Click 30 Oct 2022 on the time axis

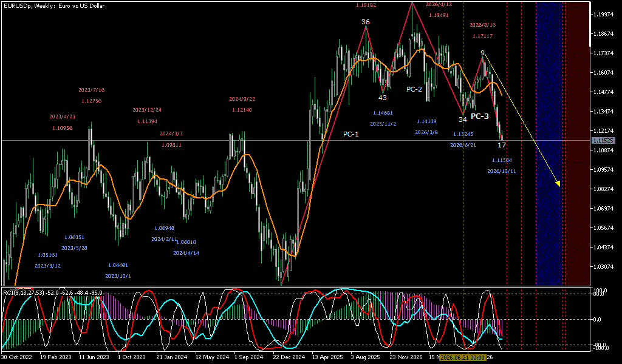tap(15, 357)
